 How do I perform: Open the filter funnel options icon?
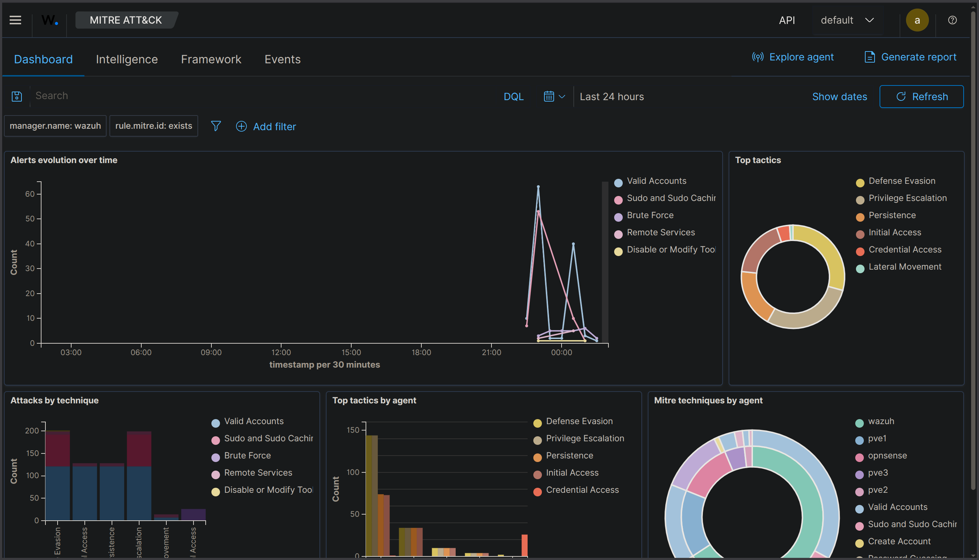point(216,126)
